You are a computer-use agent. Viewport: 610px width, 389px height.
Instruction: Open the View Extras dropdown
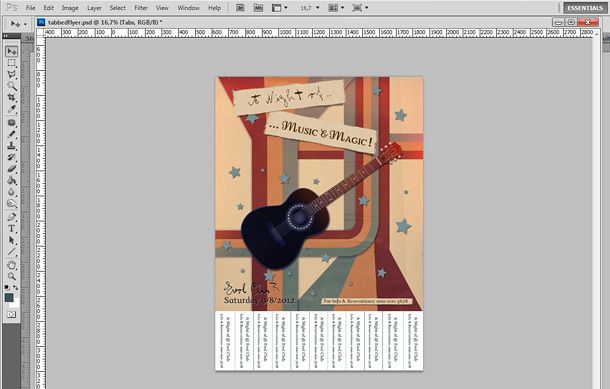click(x=279, y=8)
